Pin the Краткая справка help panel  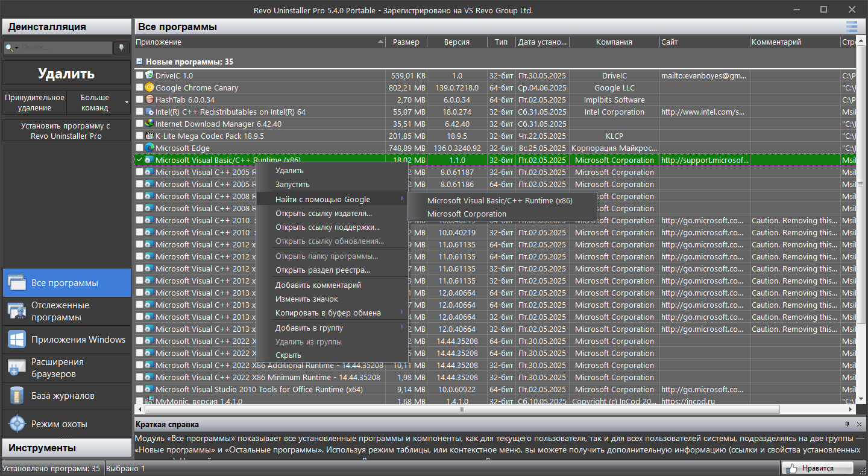[847, 424]
